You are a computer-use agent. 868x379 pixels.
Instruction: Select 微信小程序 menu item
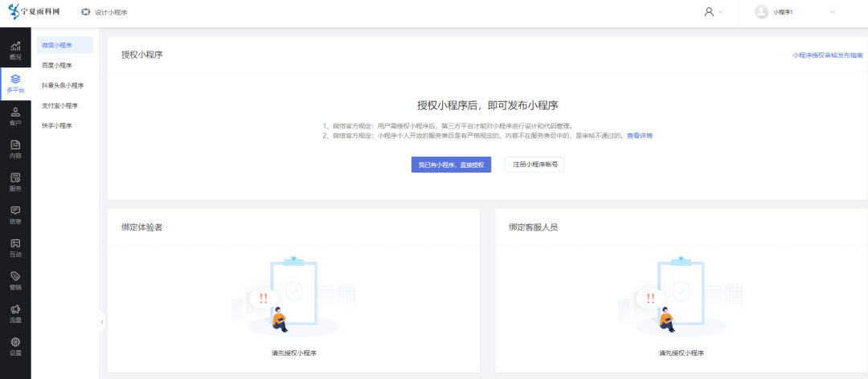point(65,46)
